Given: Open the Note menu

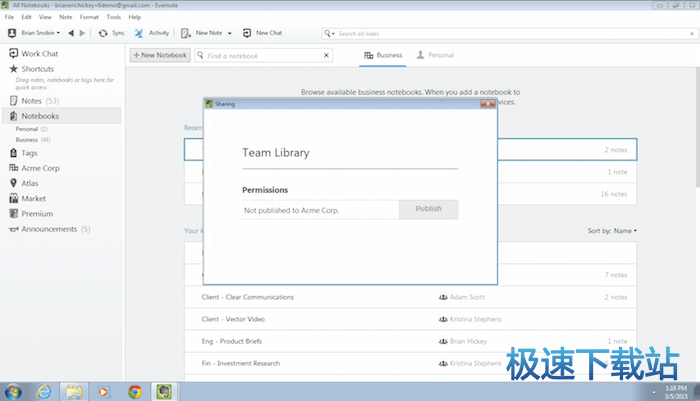Looking at the screenshot, I should (x=66, y=17).
